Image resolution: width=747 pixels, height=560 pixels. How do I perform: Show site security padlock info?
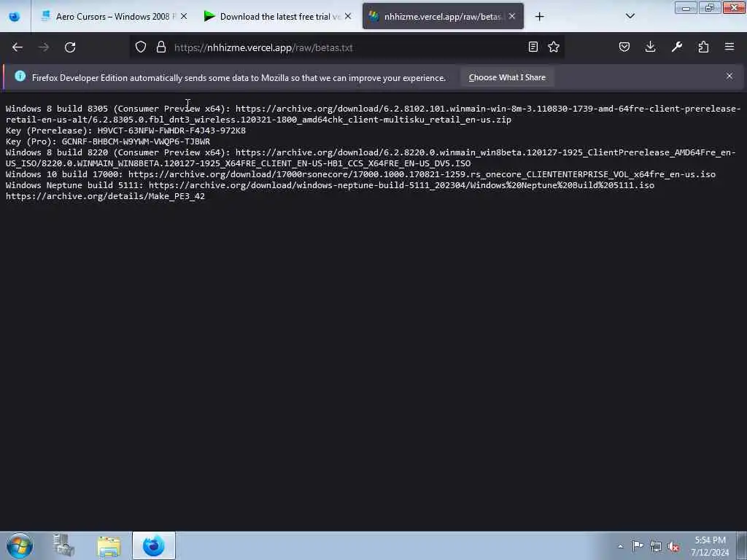161,47
